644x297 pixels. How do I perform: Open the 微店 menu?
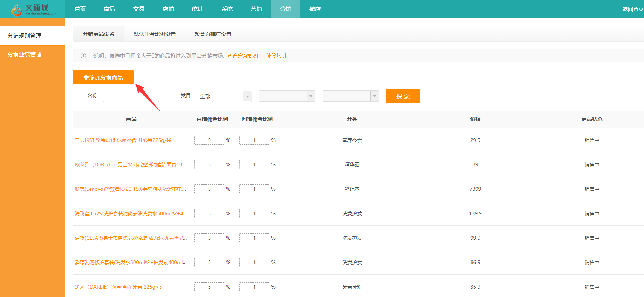315,9
